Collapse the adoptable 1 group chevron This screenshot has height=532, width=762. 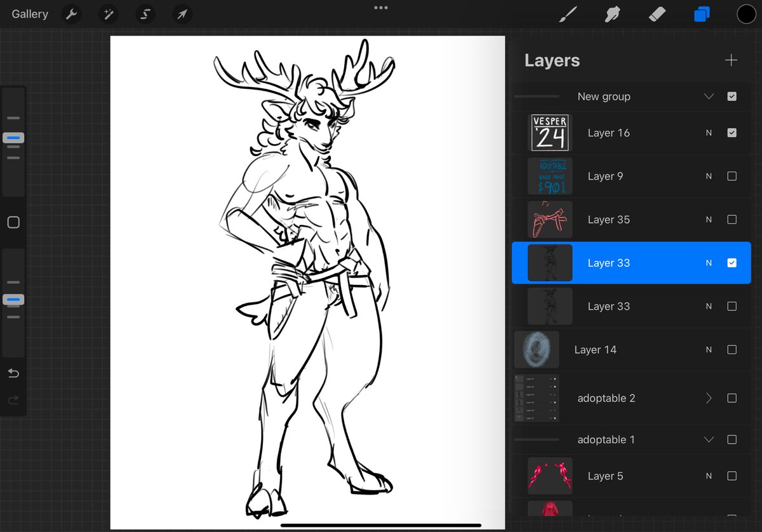709,439
